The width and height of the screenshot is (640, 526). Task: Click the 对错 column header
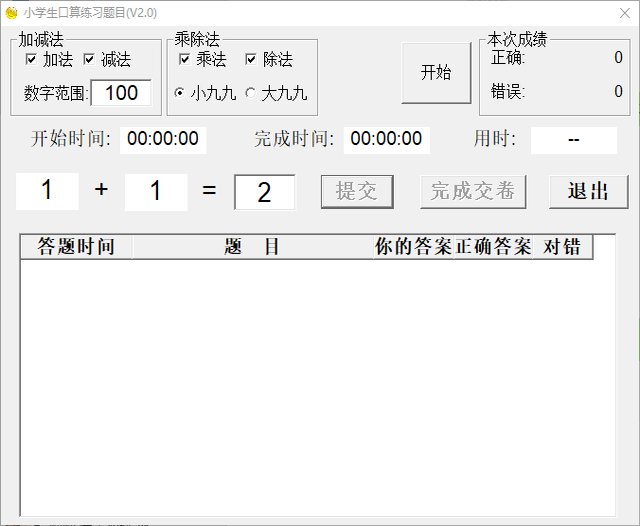point(562,246)
